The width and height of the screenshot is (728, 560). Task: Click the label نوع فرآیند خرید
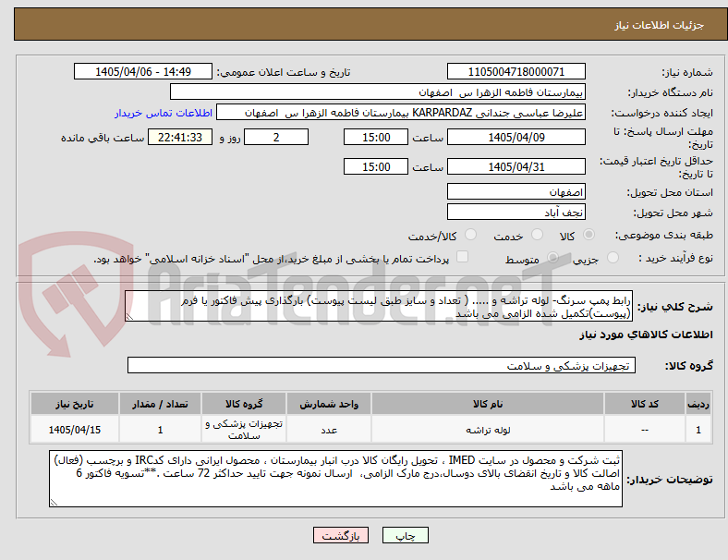coord(676,258)
